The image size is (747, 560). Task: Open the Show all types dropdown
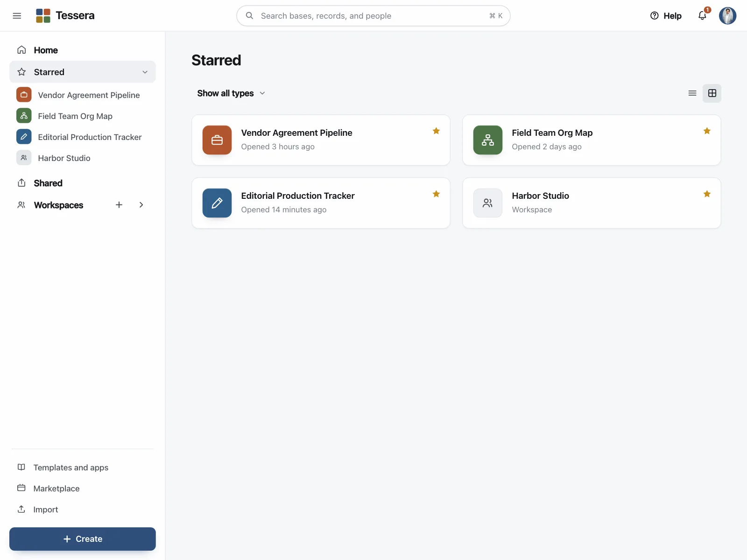231,93
